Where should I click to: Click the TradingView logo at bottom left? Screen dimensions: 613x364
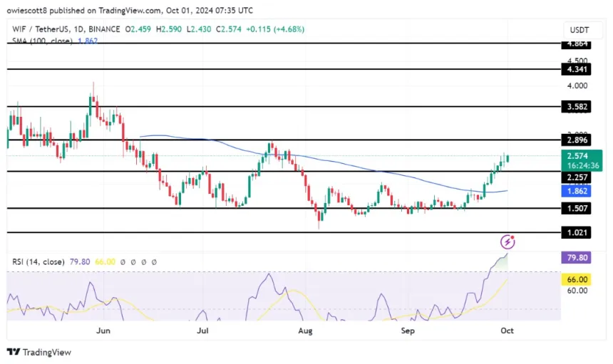(39, 352)
